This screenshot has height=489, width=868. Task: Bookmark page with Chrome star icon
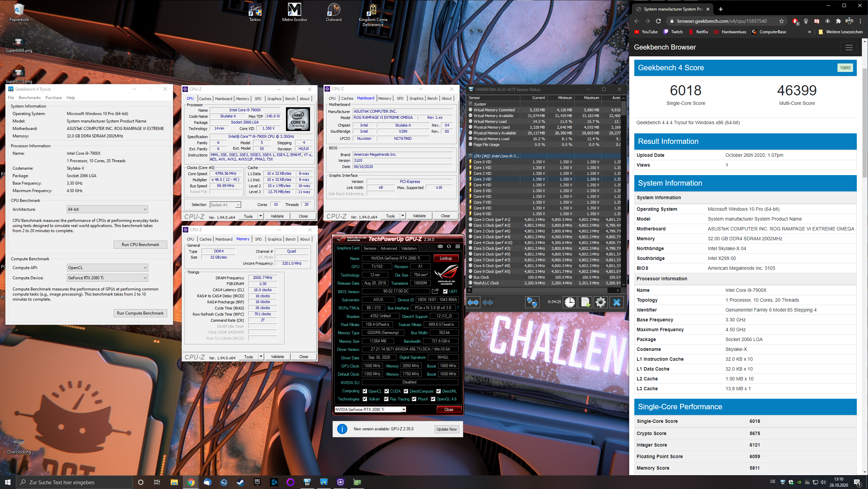point(781,21)
